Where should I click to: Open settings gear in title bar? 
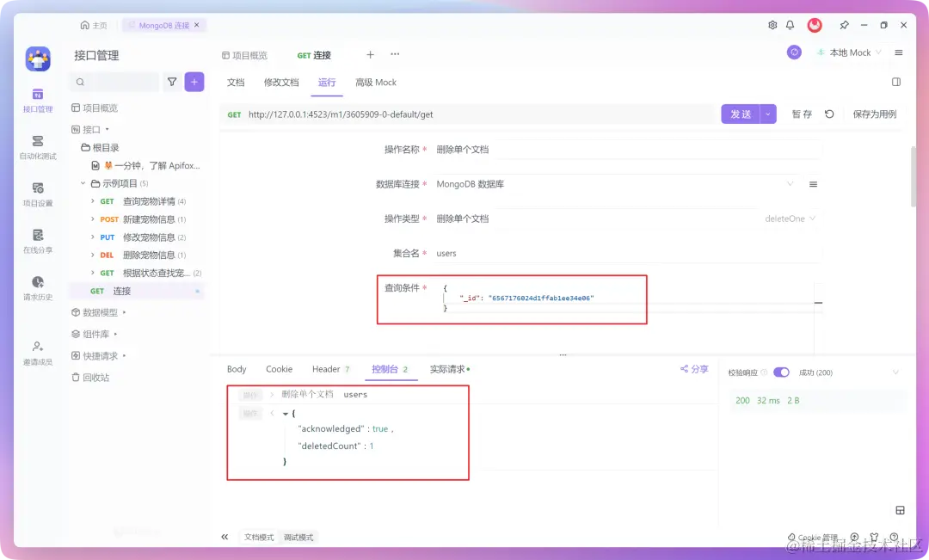[x=772, y=25]
